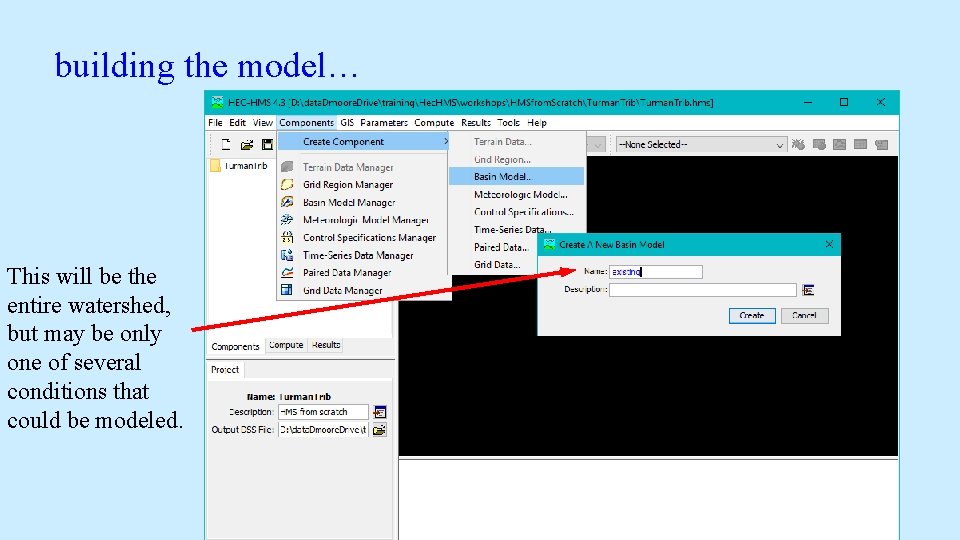Click the New Project toolbar icon
The image size is (960, 540).
click(226, 144)
